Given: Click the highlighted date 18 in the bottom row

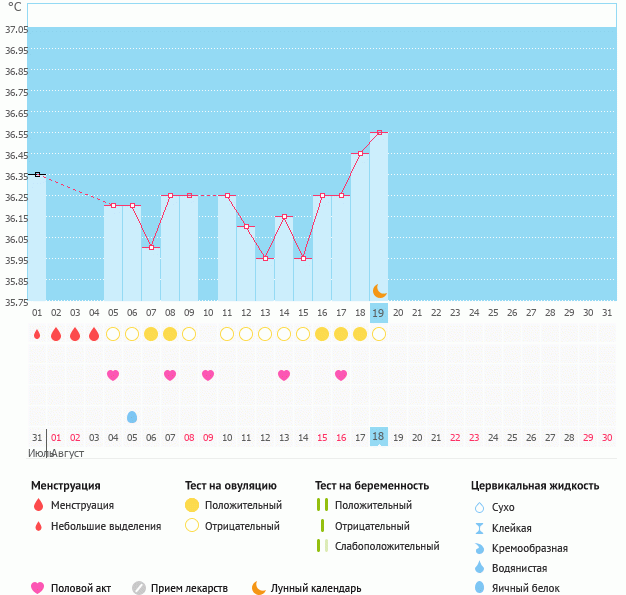Looking at the screenshot, I should (379, 437).
